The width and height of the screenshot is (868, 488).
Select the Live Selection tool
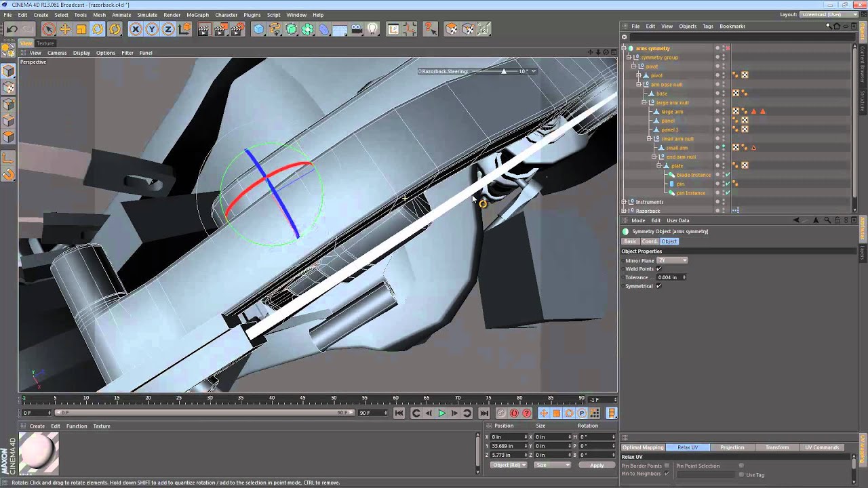pyautogui.click(x=48, y=29)
